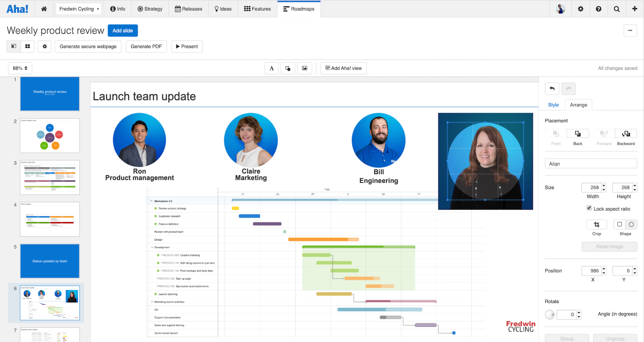
Task: Open the 88% zoom dropdown
Action: (20, 68)
